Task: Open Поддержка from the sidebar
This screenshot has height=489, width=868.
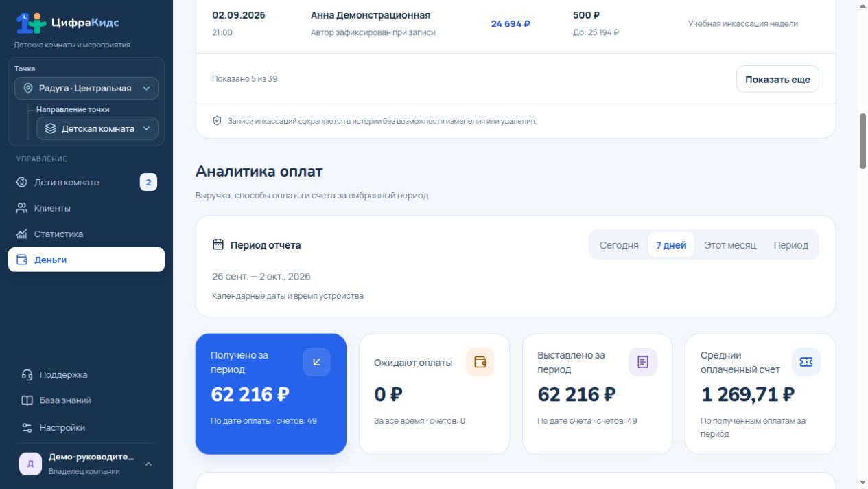Action: click(x=86, y=375)
